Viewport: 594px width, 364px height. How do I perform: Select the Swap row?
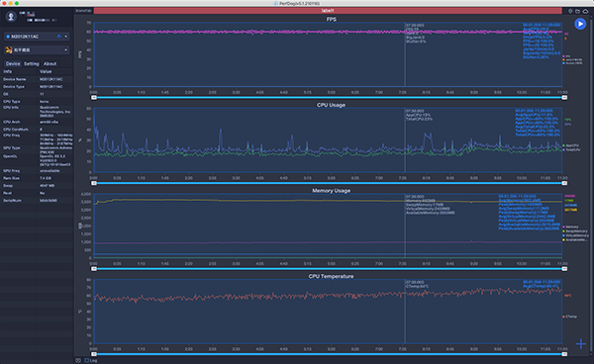(37, 185)
